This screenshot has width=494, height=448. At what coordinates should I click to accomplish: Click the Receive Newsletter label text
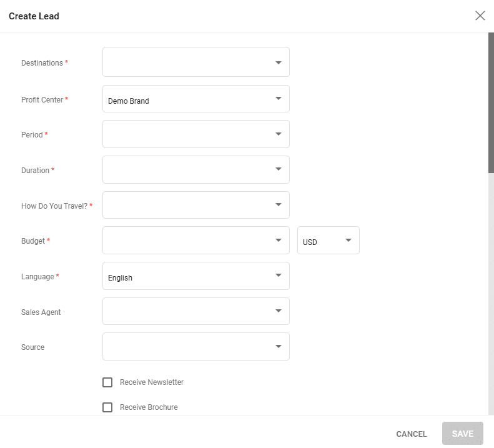pos(152,382)
